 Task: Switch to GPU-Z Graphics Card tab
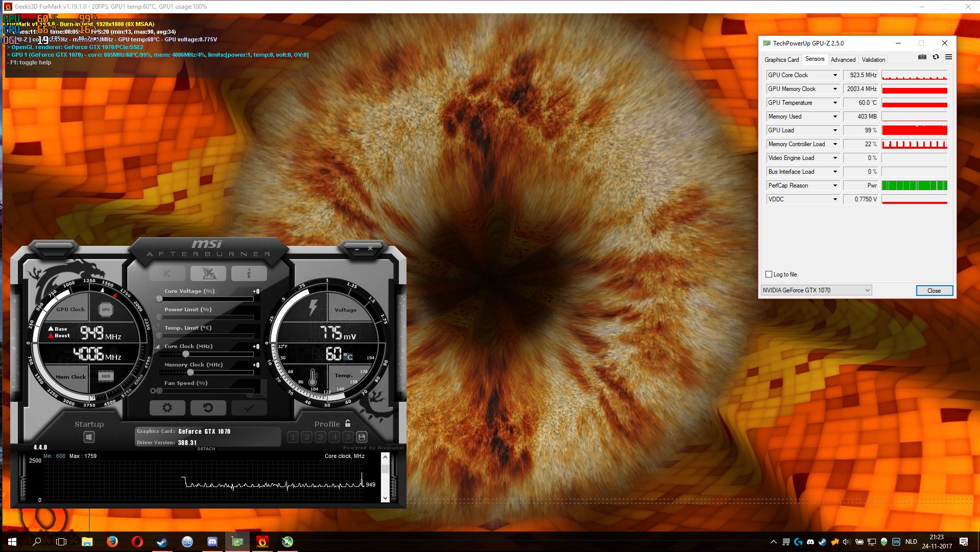pyautogui.click(x=781, y=60)
